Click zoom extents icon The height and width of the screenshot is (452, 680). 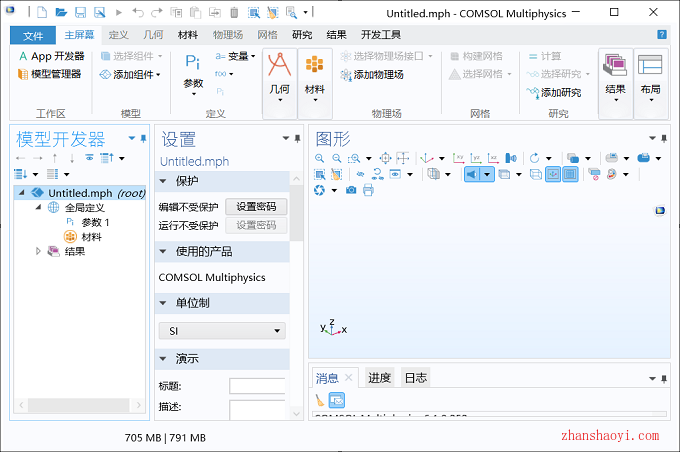tap(386, 158)
